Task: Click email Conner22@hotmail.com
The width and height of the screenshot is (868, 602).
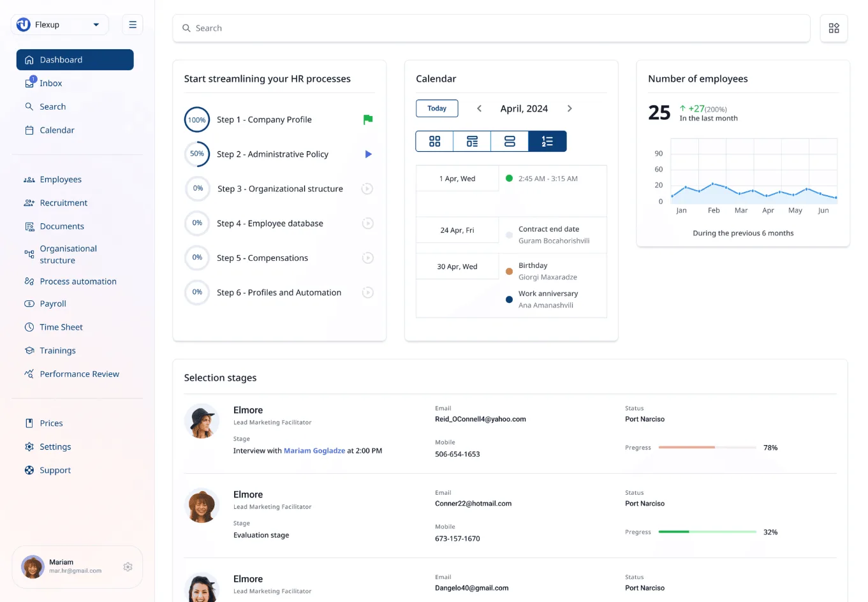Action: 473,504
